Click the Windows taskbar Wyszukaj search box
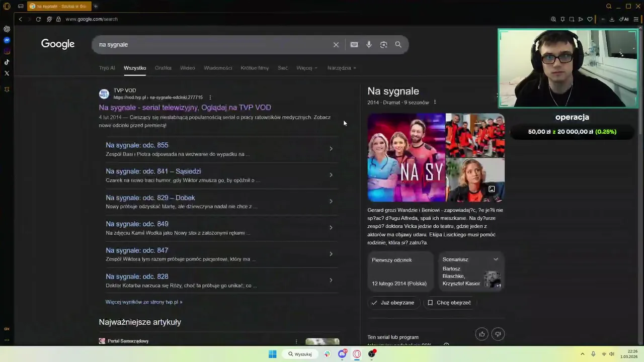 pyautogui.click(x=300, y=354)
